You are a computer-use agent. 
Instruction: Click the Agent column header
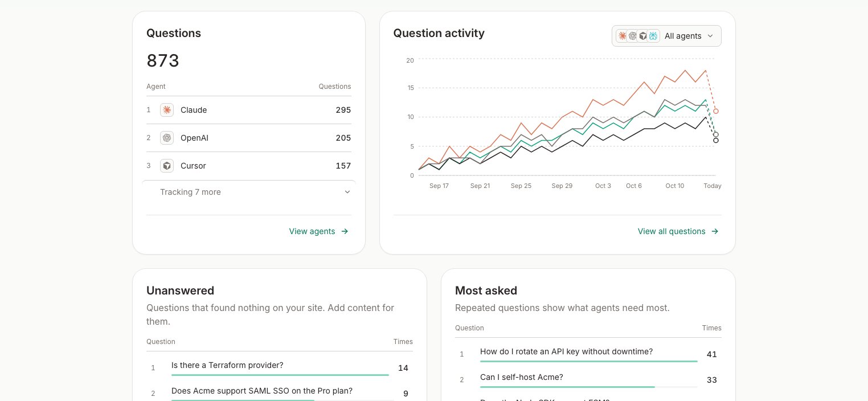[156, 87]
